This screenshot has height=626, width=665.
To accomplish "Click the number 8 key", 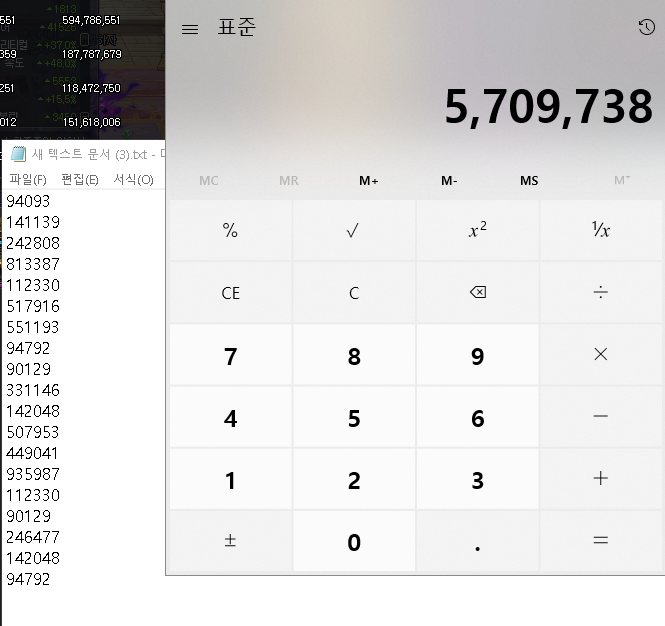I will [354, 355].
